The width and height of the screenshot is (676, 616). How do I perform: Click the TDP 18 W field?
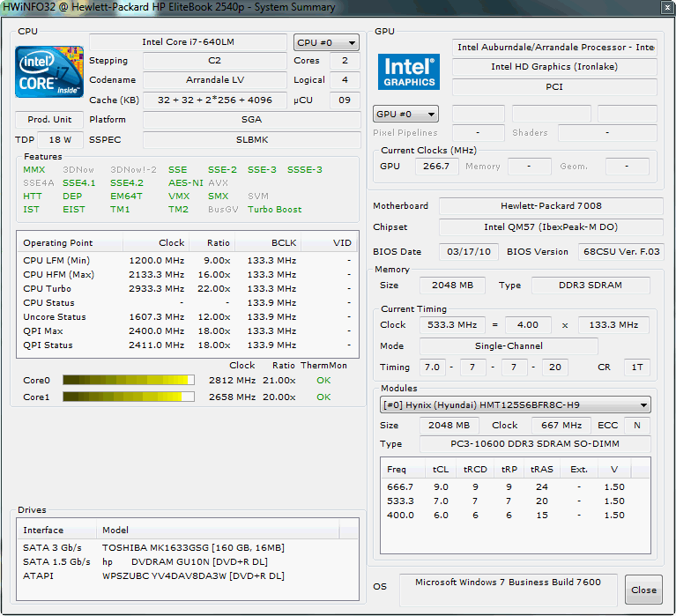coord(60,139)
